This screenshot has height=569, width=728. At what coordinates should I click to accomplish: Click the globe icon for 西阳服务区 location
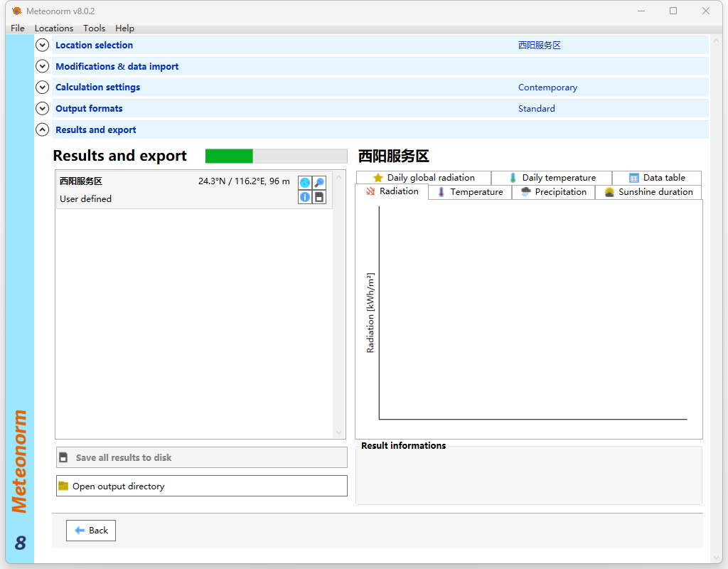(305, 183)
